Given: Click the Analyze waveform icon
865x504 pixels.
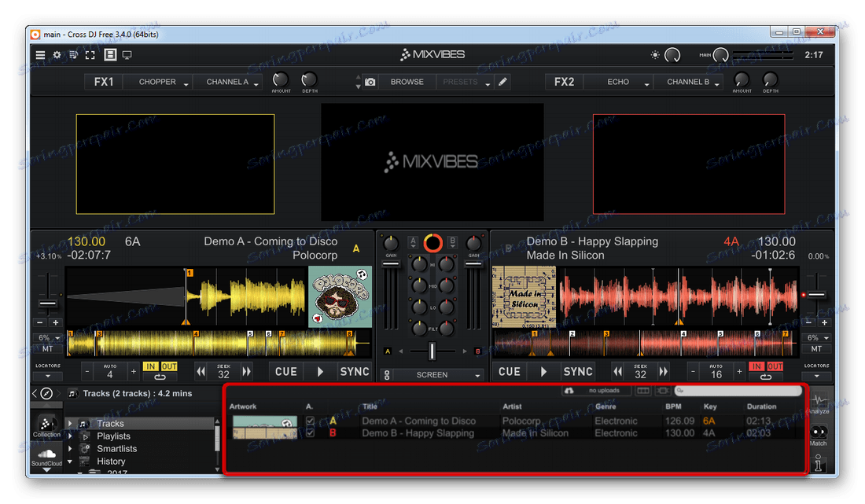Looking at the screenshot, I should 818,403.
